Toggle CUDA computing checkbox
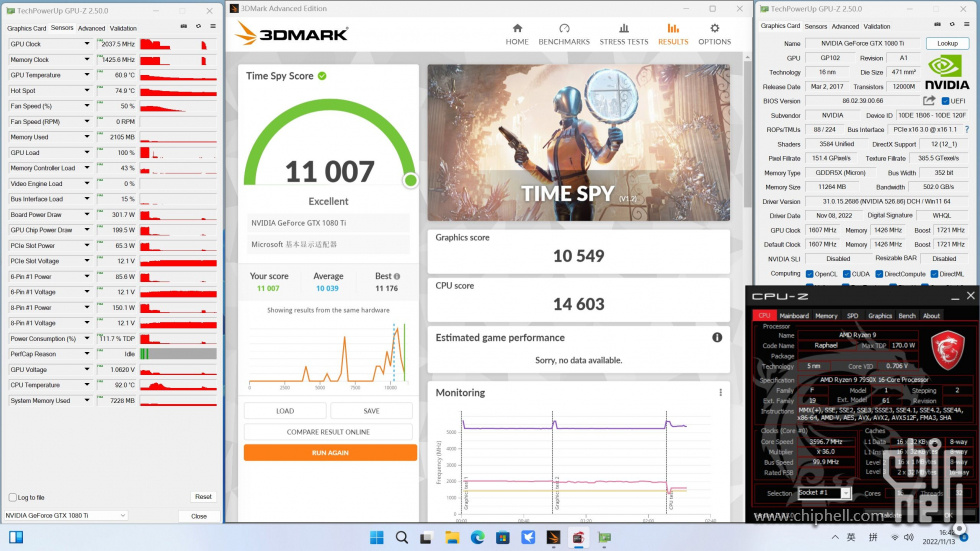Screen dimensions: 980x551 (x=846, y=274)
